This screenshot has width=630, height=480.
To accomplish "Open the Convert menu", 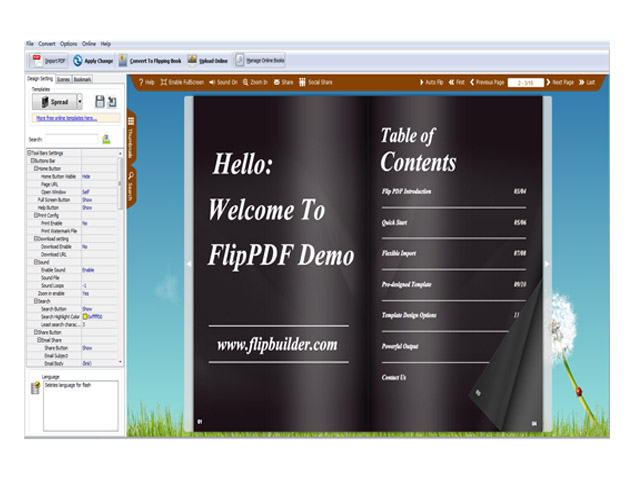I will pyautogui.click(x=47, y=44).
